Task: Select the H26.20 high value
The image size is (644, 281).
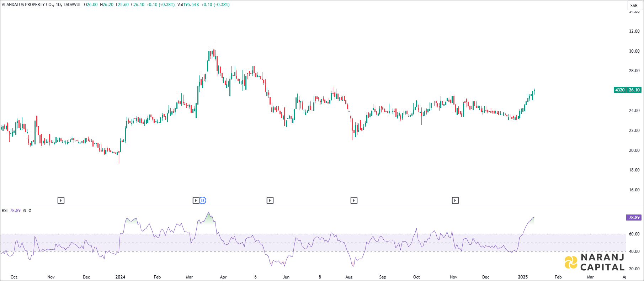Action: coord(107,5)
